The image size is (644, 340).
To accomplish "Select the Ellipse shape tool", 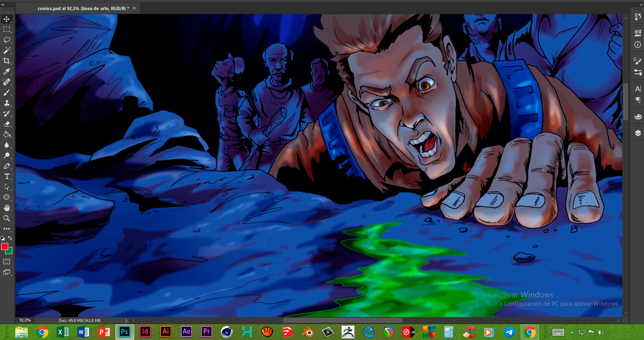I will point(7,198).
